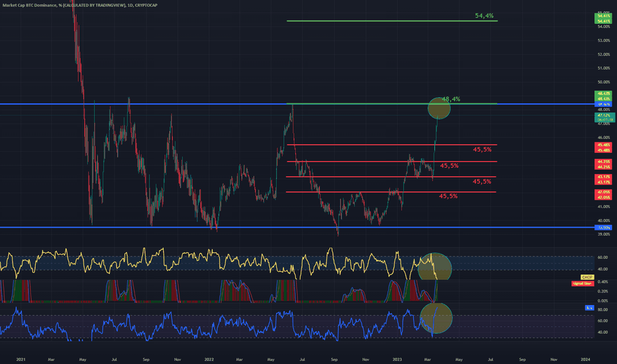The image size is (617, 364).
Task: Click the 0.40% tick on the histogram scale
Action: tap(602, 282)
